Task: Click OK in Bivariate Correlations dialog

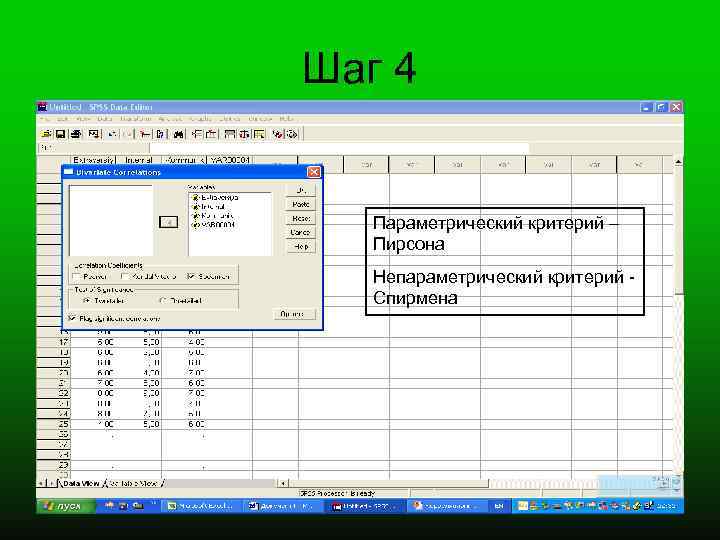Action: point(301,190)
